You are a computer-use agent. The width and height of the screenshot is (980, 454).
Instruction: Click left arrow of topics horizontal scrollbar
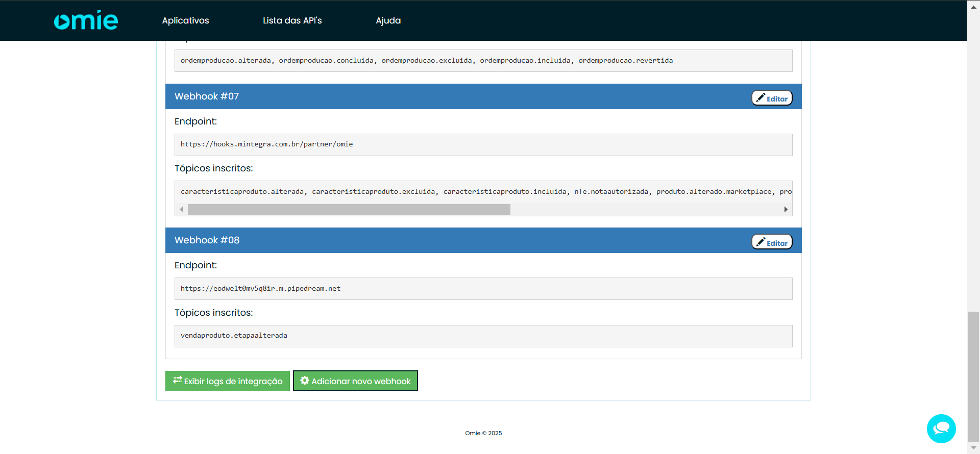(181, 210)
